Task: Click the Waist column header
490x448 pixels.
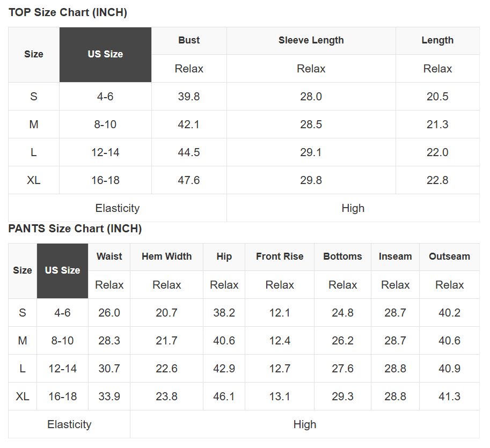Action: click(109, 256)
